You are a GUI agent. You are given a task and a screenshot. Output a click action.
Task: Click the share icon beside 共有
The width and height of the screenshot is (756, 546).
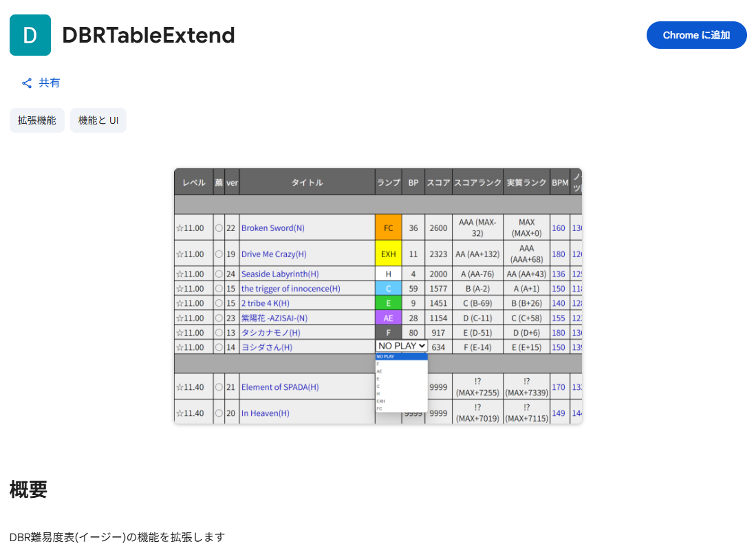(27, 83)
